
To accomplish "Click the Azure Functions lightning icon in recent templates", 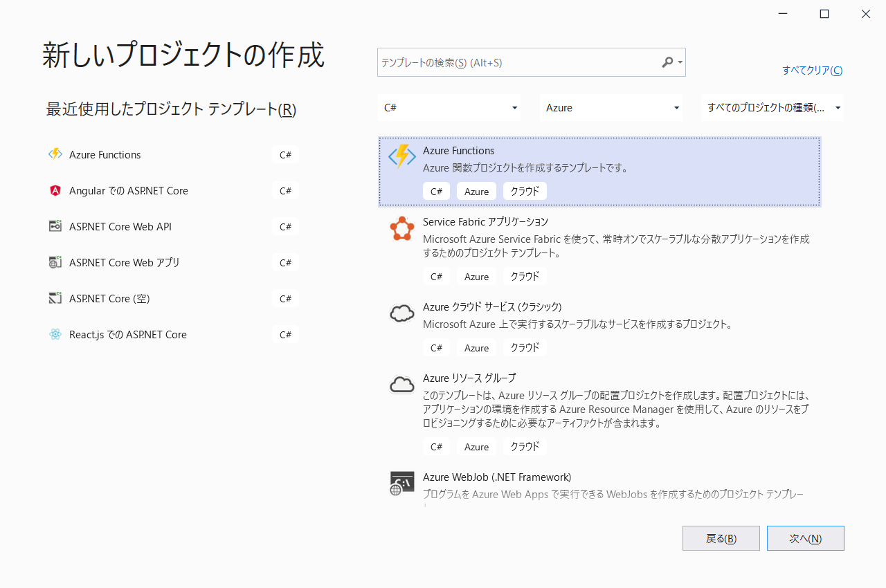I will 55,154.
